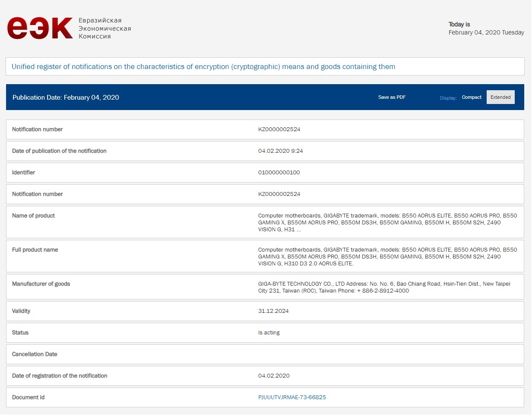Select the registration date 04.02.2020
This screenshot has width=532, height=416.
click(274, 375)
